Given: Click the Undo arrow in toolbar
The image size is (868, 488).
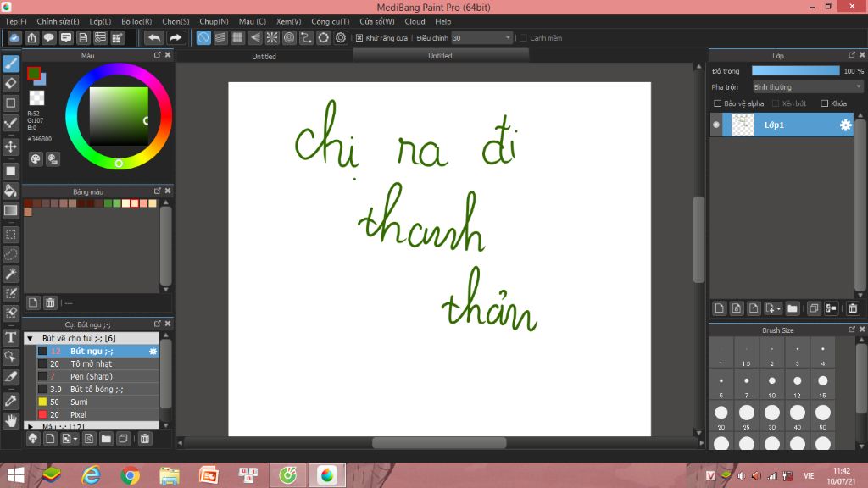Looking at the screenshot, I should point(154,37).
